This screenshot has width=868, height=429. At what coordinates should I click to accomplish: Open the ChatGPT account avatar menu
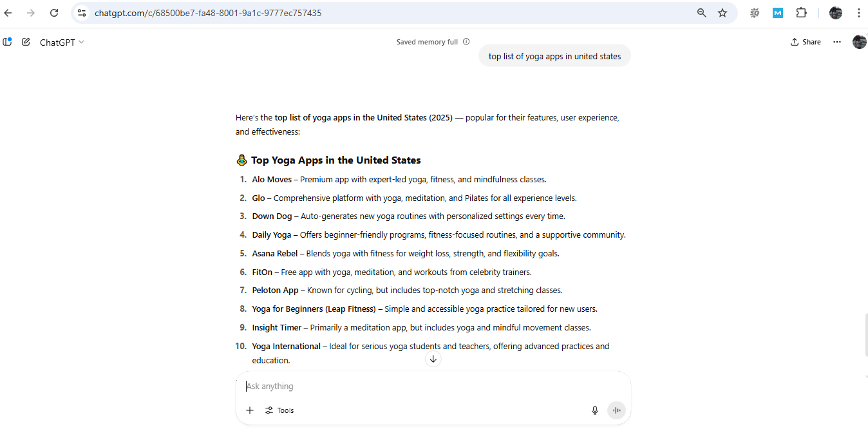pyautogui.click(x=859, y=42)
